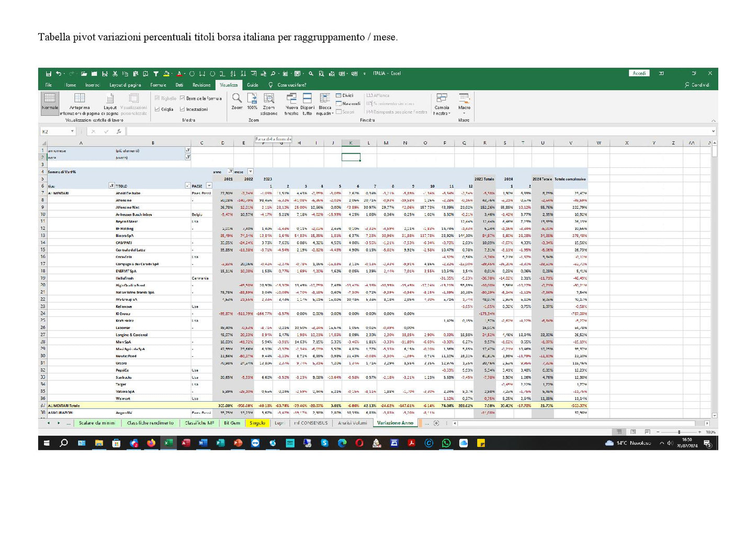Open the Zoom magnifier dialog
The height and width of the screenshot is (534, 756).
(237, 101)
